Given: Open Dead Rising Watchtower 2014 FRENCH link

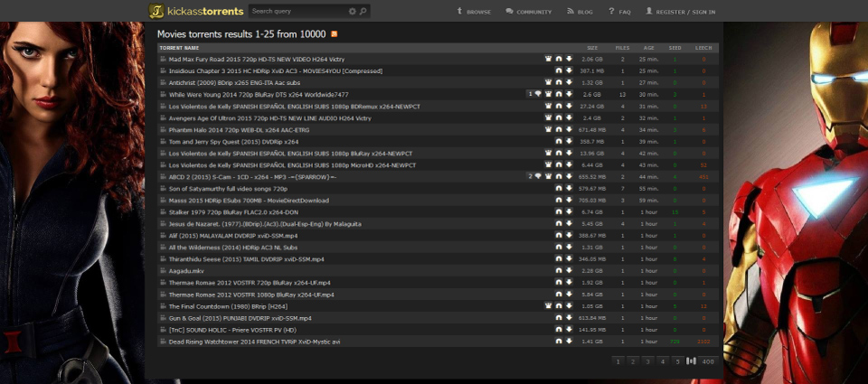Looking at the screenshot, I should [254, 342].
